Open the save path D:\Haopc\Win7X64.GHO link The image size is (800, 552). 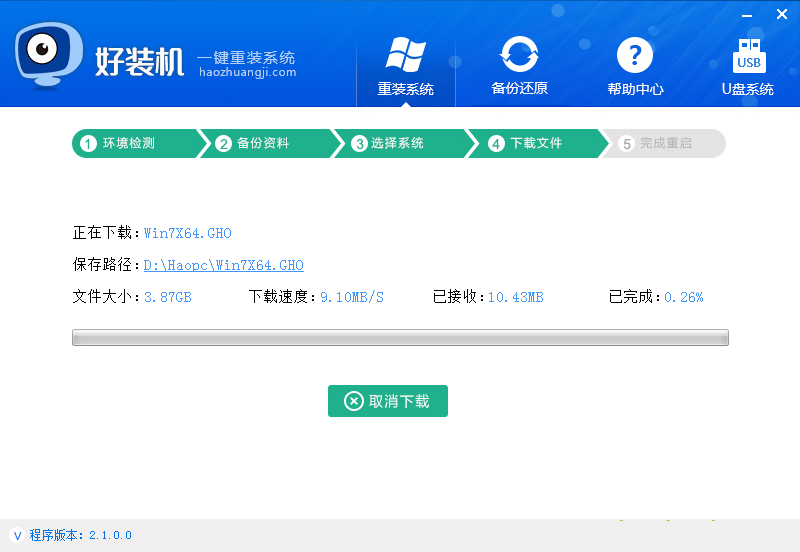(x=223, y=265)
